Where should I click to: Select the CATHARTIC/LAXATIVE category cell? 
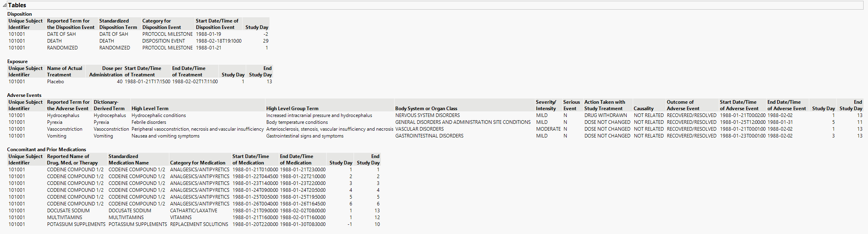(193, 211)
